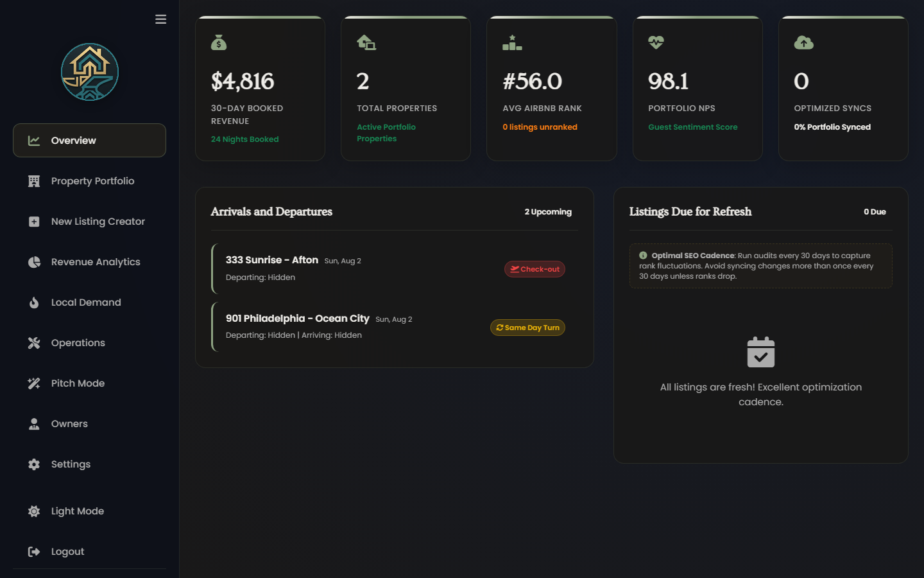
Task: Select the 901 Philadelphia - Ocean City row
Action: click(395, 327)
